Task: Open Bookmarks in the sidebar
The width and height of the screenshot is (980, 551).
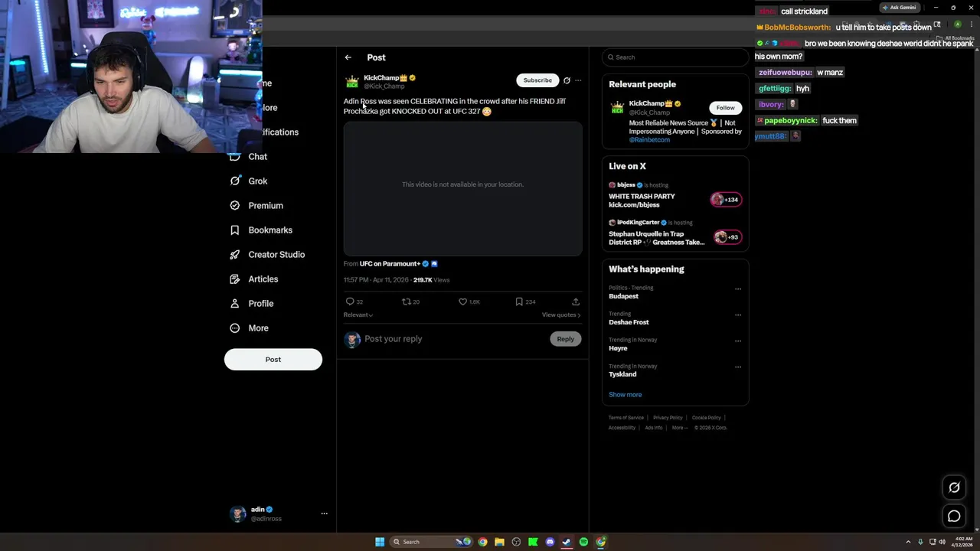Action: tap(270, 230)
